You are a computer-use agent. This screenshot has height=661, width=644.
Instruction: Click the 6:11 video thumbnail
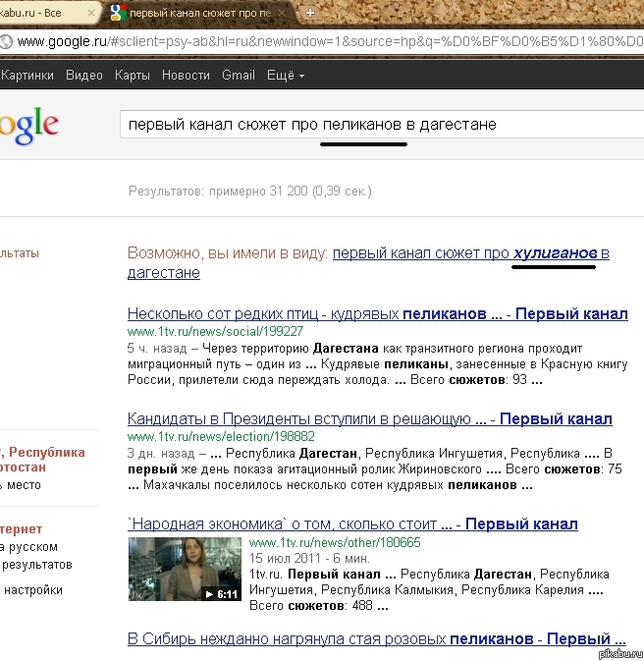point(185,569)
